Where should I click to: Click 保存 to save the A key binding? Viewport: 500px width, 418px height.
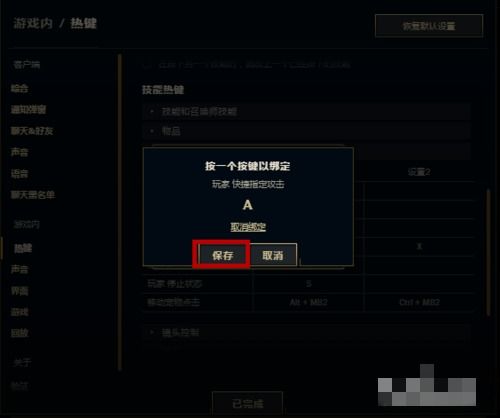pos(223,255)
